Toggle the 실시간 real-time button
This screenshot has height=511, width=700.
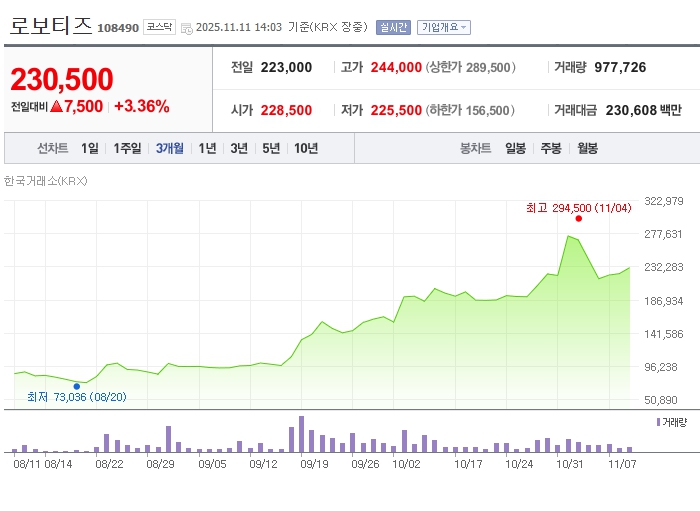(x=392, y=27)
